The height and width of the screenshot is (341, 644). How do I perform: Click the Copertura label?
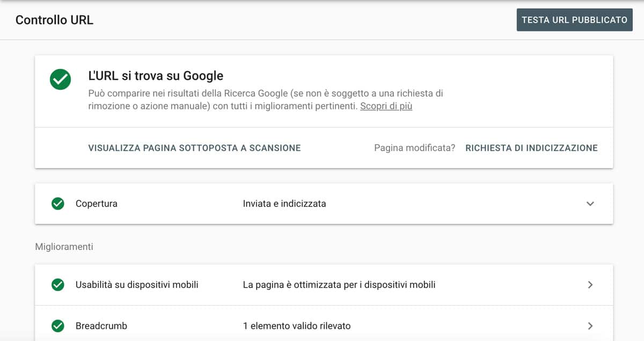(x=97, y=204)
